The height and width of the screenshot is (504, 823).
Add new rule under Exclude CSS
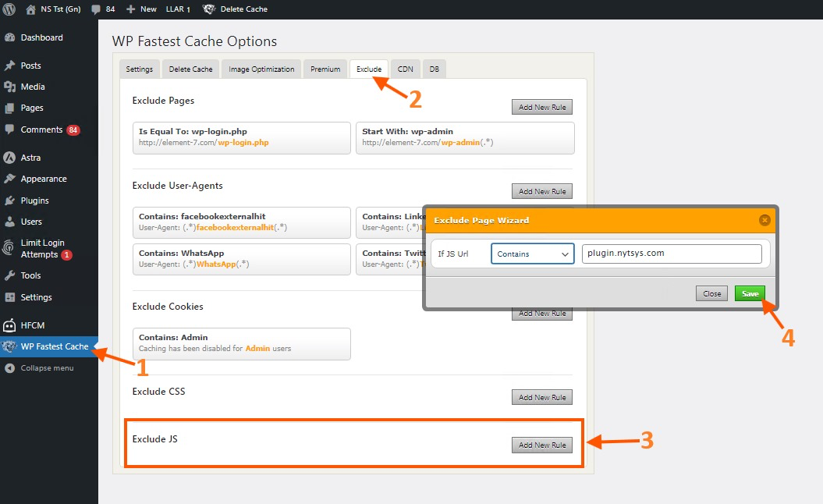(x=542, y=397)
